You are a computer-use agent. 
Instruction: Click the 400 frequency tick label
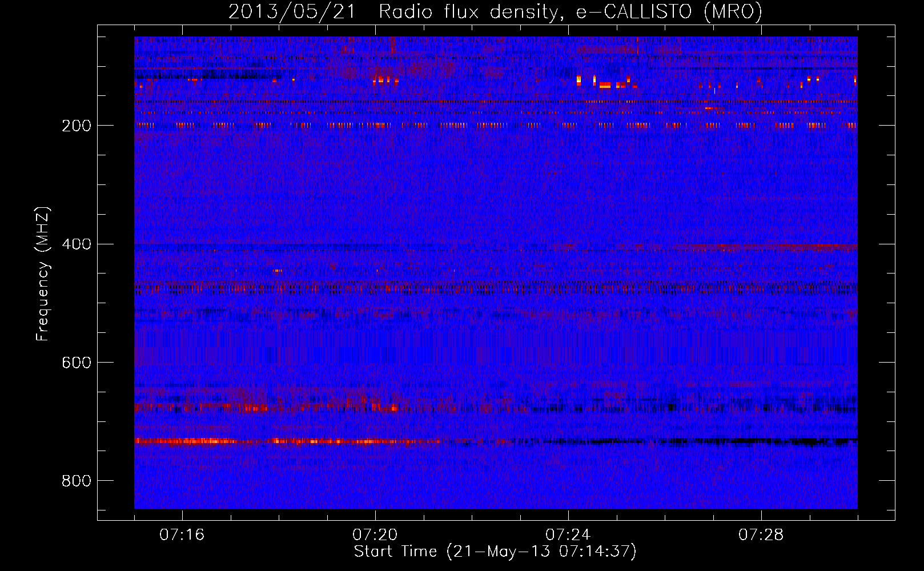click(x=77, y=244)
